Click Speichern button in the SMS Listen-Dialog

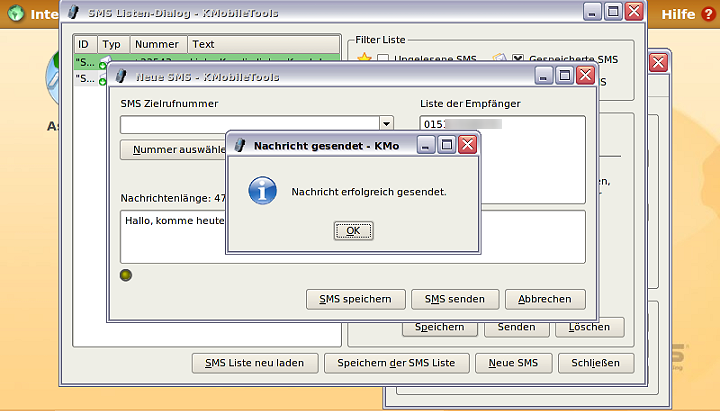point(439,328)
